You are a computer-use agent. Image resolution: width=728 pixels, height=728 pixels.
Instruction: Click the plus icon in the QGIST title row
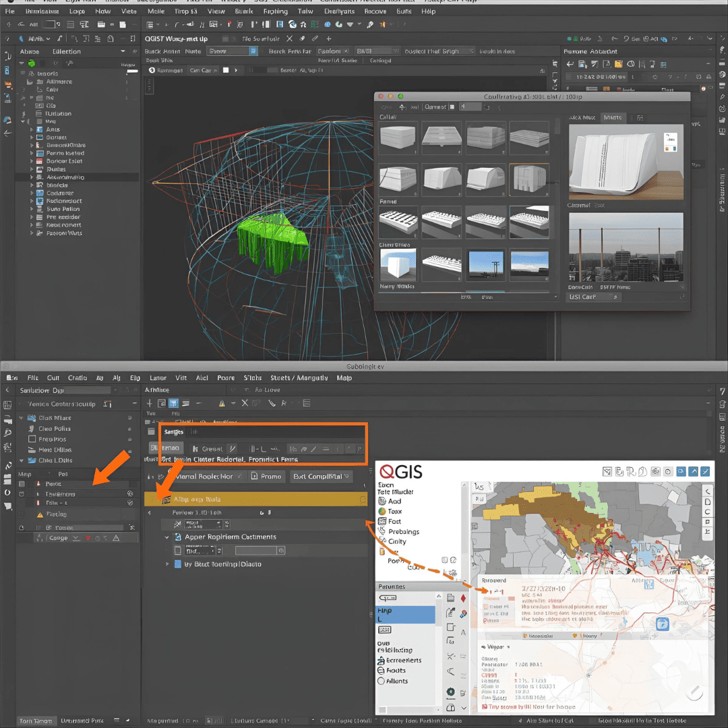(329, 38)
